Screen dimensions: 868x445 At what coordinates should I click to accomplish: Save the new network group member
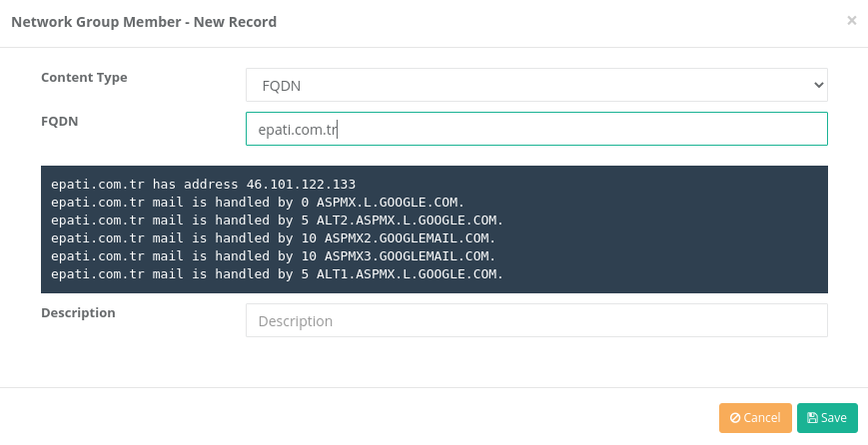tap(827, 418)
